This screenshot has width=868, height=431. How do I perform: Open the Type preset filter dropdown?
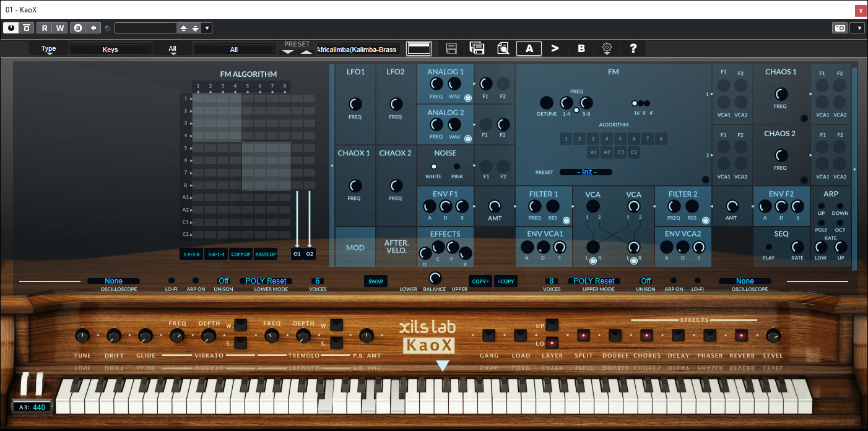(x=48, y=49)
